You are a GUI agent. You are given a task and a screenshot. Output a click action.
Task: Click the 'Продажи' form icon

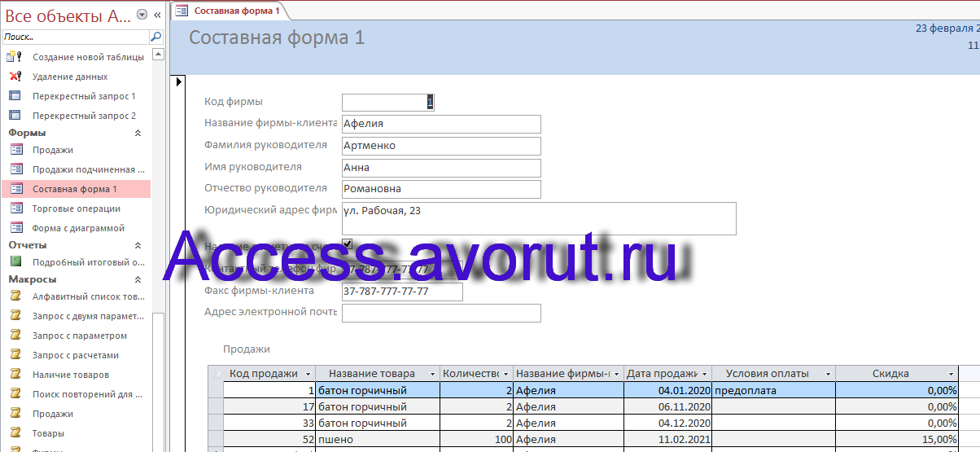click(15, 150)
